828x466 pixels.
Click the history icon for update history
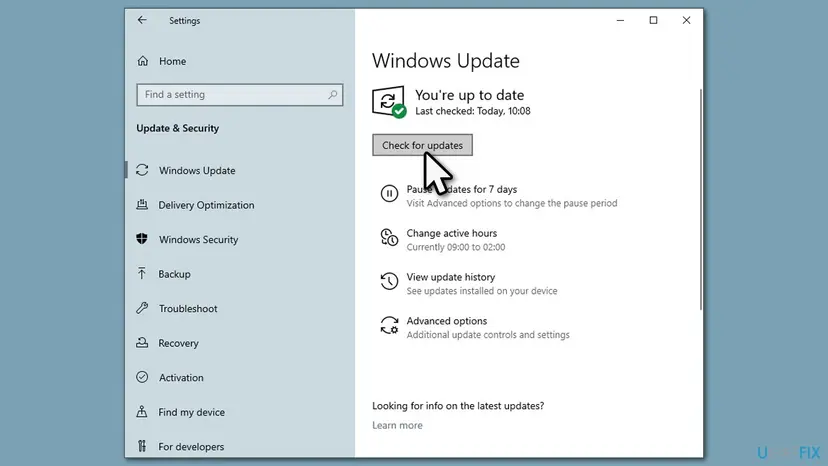point(389,281)
